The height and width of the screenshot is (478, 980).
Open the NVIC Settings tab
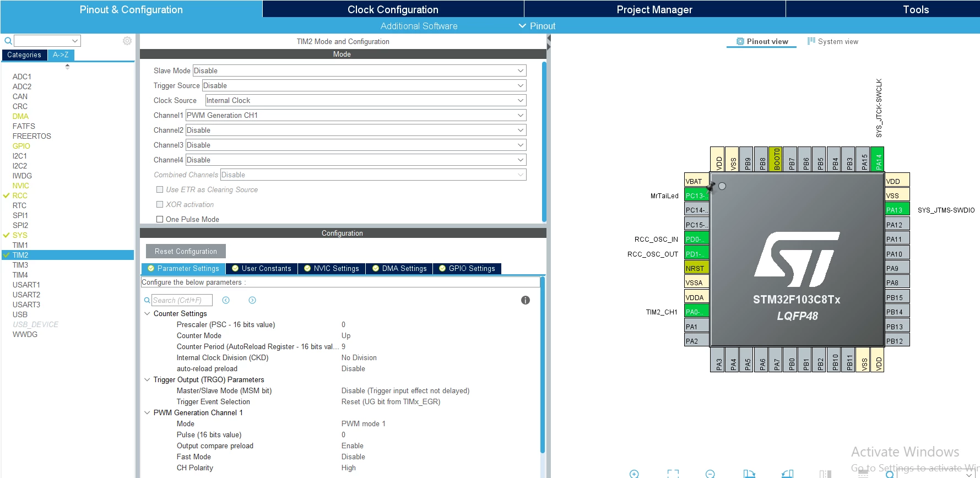(332, 269)
